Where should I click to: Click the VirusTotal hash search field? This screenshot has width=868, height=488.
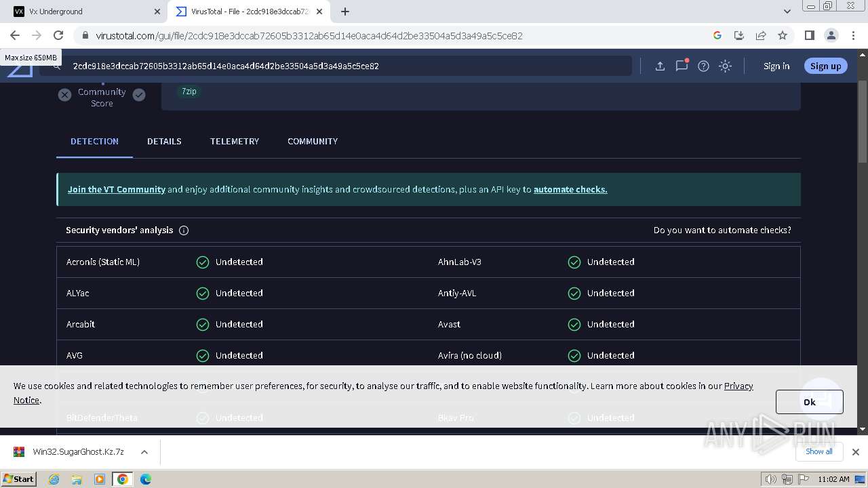click(336, 66)
